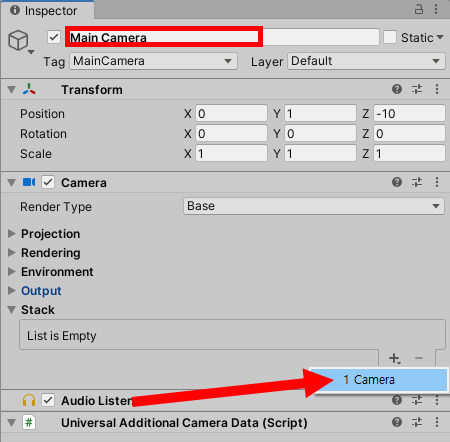Viewport: 450px width, 442px height.
Task: Click the Scale label
Action: [36, 154]
